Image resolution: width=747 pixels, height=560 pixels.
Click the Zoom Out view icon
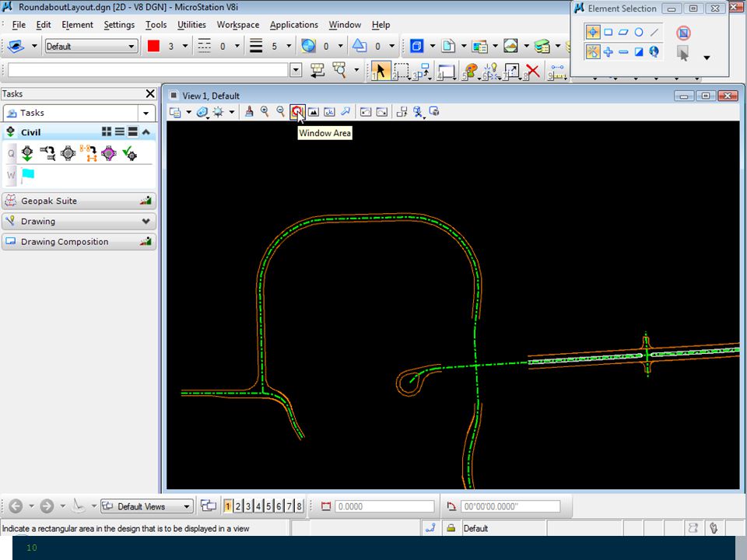pos(281,112)
